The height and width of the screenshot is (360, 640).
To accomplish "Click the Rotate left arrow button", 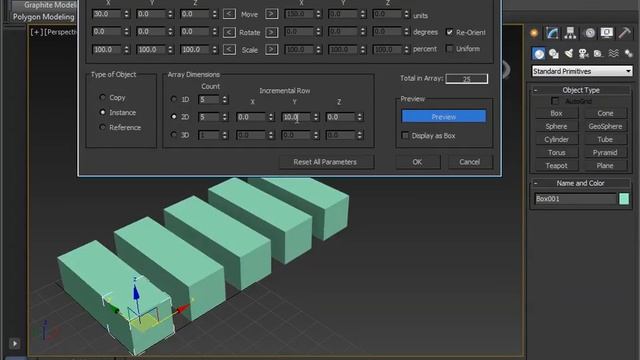I will pyautogui.click(x=229, y=32).
